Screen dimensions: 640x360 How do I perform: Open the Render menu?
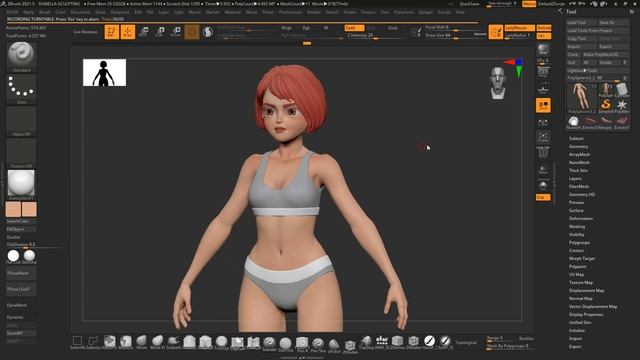(313, 12)
